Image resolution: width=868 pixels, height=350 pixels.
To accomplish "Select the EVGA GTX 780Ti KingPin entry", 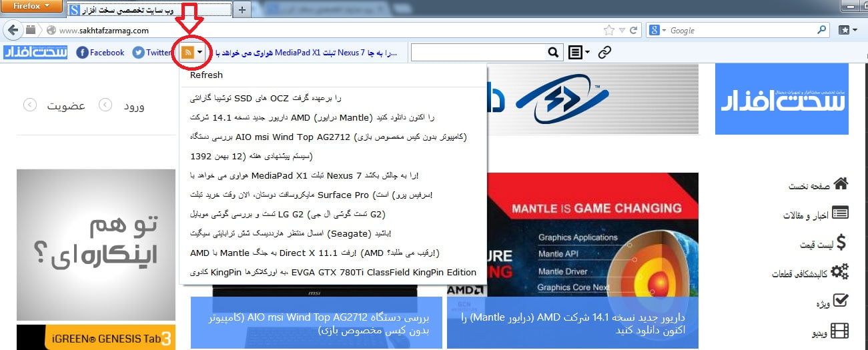I will click(333, 272).
